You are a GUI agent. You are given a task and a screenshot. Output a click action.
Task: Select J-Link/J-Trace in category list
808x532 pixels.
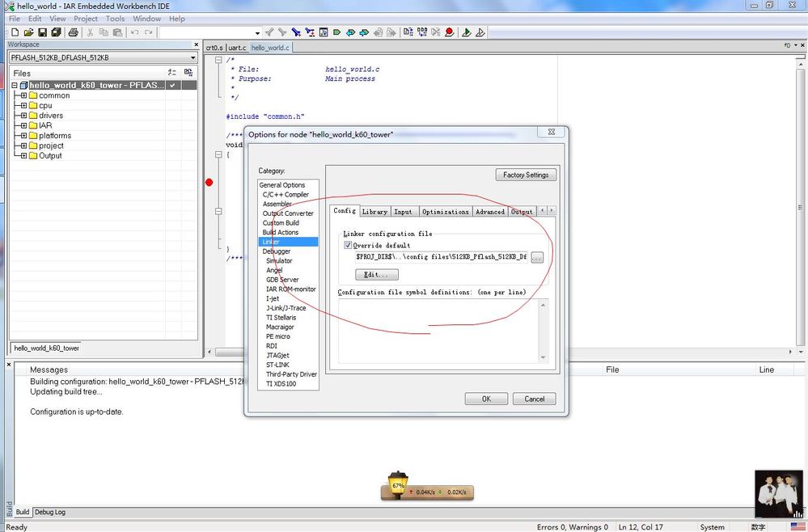[x=286, y=308]
